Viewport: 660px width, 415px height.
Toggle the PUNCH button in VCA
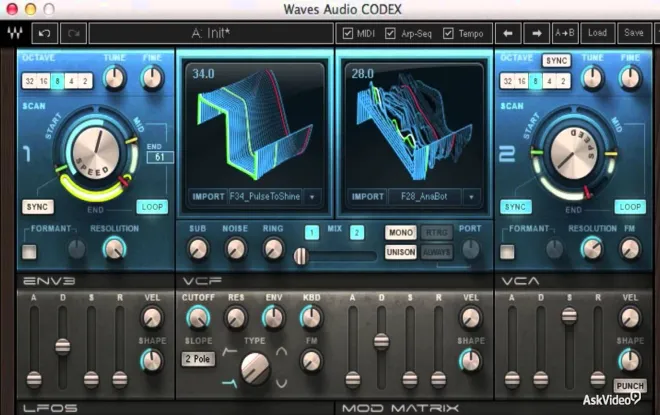629,386
